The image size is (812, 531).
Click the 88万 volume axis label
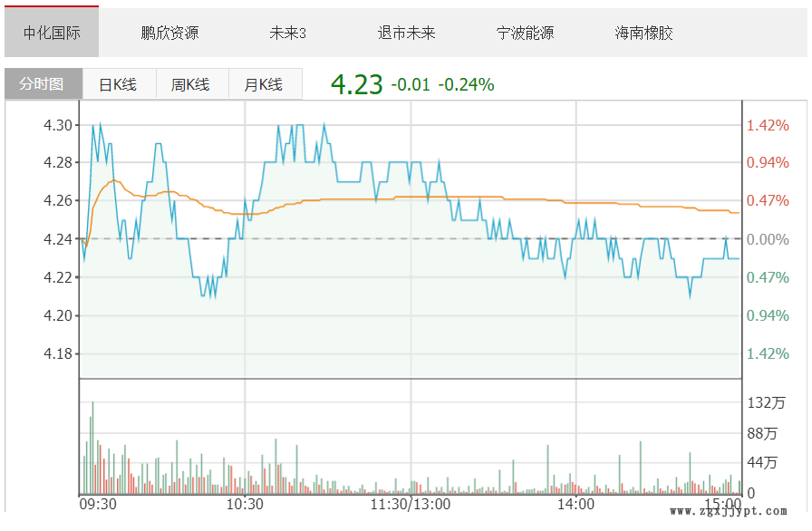(762, 433)
